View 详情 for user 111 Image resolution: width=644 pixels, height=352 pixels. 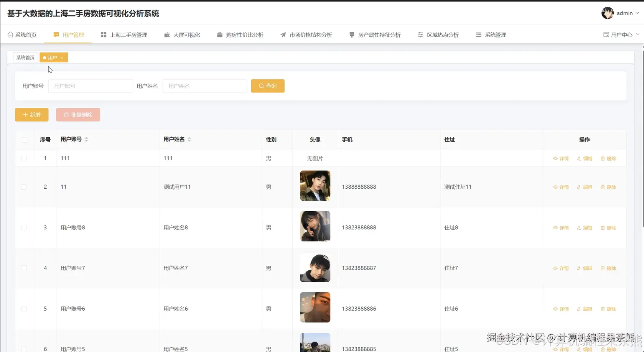point(561,159)
